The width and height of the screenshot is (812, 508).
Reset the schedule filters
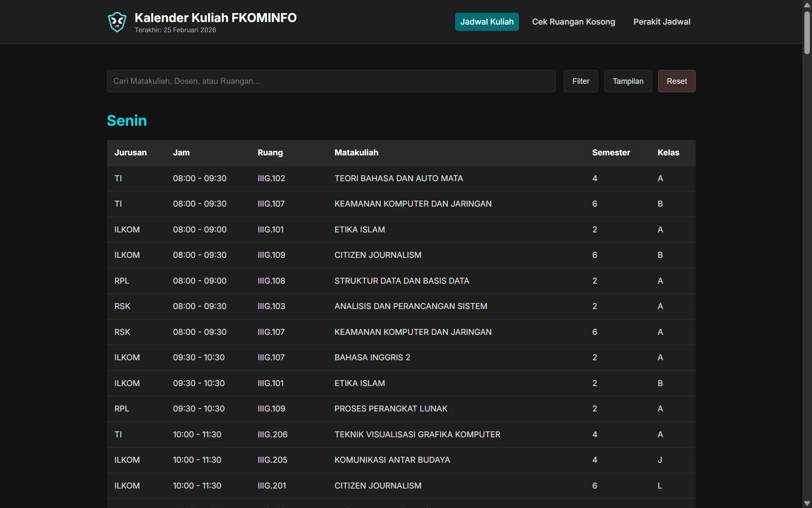tap(677, 81)
